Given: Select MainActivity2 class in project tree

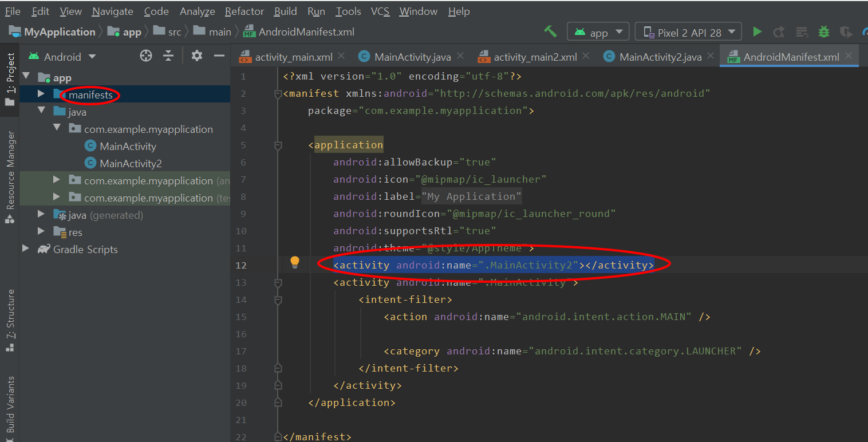Looking at the screenshot, I should click(131, 164).
